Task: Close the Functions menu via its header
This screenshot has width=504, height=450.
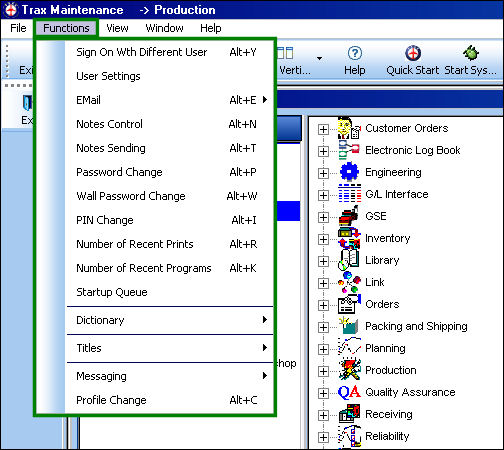Action: (66, 28)
